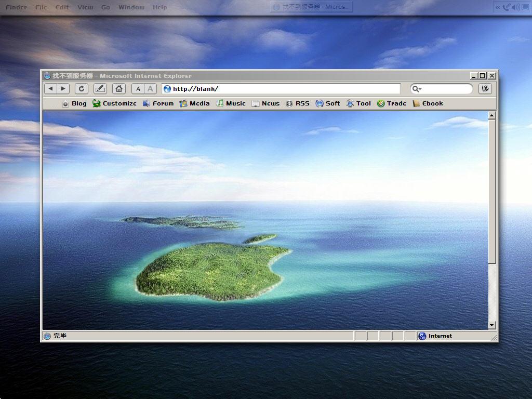Open the edit page pencil icon

coord(100,89)
